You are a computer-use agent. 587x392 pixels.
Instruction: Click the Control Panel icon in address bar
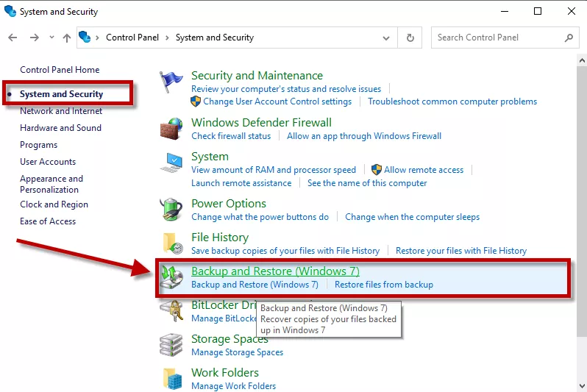coord(85,37)
